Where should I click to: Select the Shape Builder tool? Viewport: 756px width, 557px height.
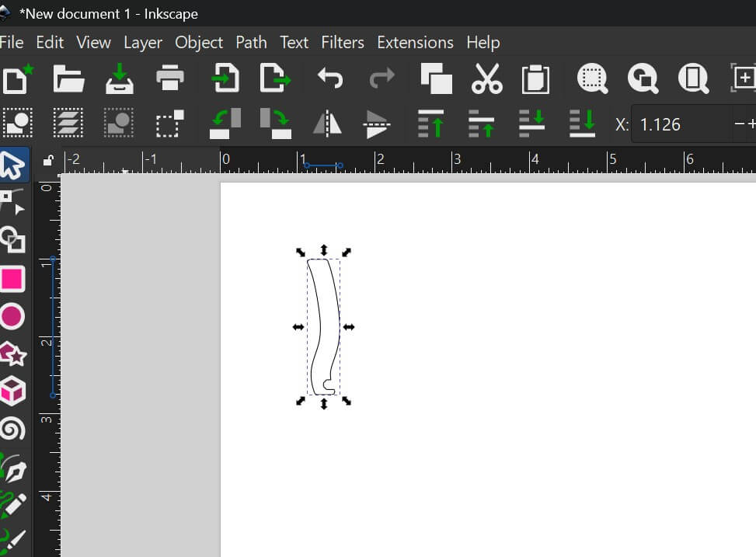pos(12,240)
